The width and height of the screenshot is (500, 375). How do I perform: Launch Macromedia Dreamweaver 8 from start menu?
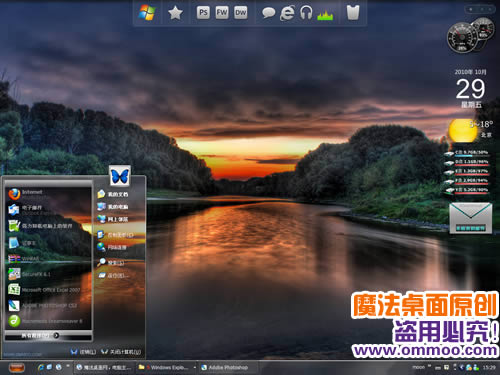pyautogui.click(x=48, y=321)
